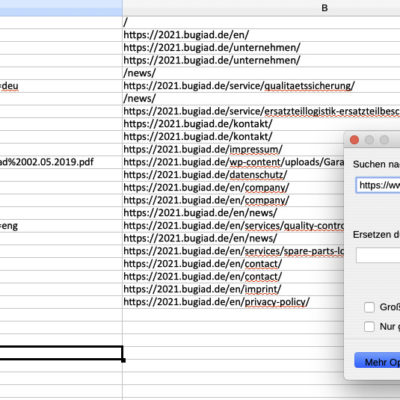400x400 pixels.
Task: Toggle the 'Groß...' case checkbox
Action: pyautogui.click(x=369, y=307)
